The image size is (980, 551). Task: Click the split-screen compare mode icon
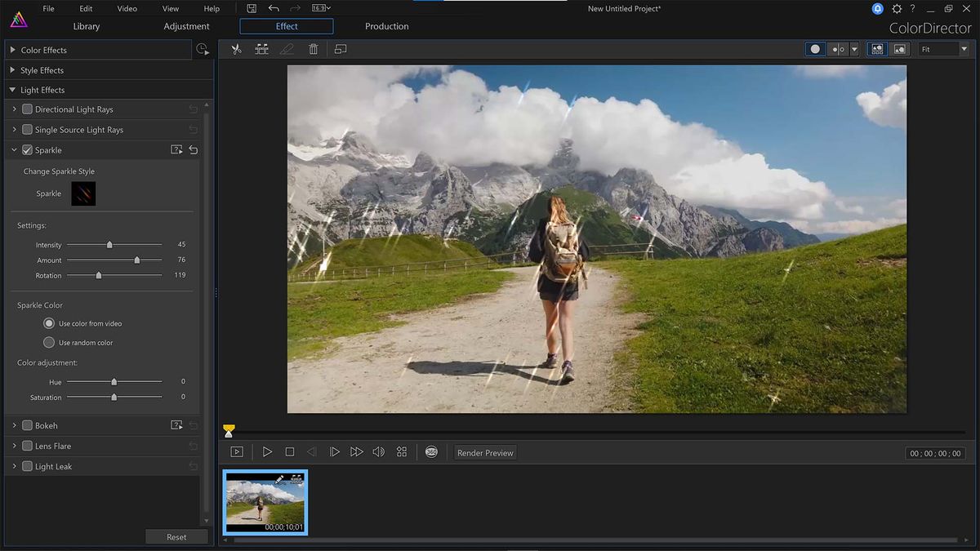pos(876,49)
